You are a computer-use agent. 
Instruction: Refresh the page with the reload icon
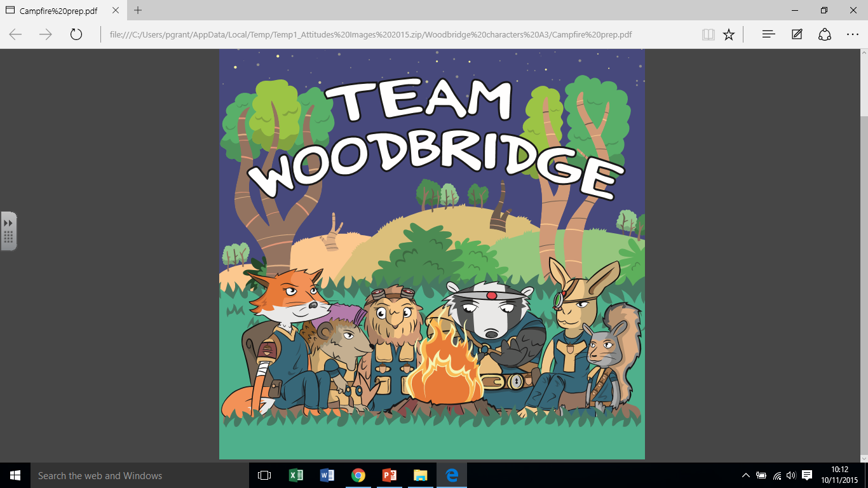point(76,34)
